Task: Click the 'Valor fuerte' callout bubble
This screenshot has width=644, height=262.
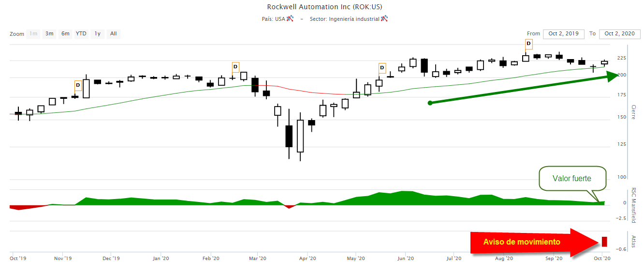Action: pyautogui.click(x=572, y=179)
